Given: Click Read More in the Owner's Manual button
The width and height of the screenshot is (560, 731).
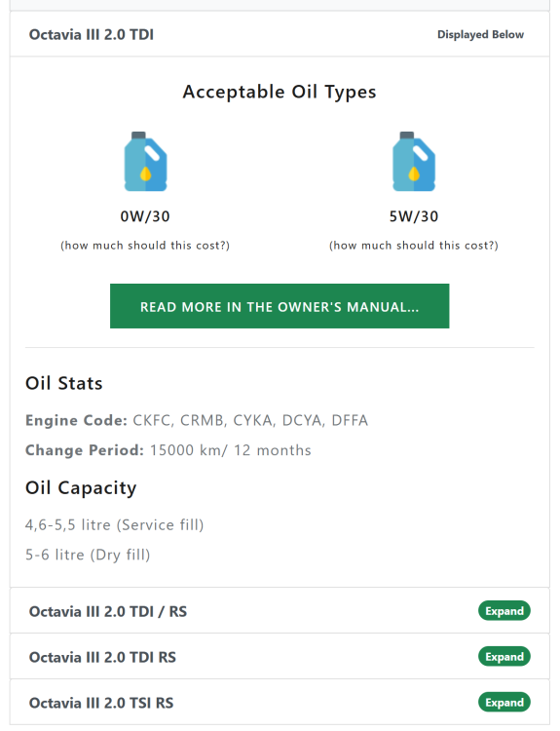Looking at the screenshot, I should (280, 306).
